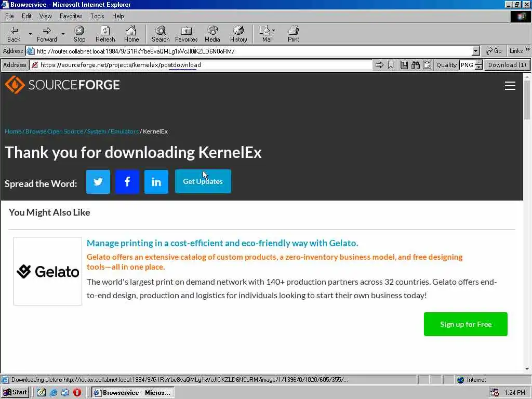Open the Tools menu
532x399 pixels.
[97, 16]
